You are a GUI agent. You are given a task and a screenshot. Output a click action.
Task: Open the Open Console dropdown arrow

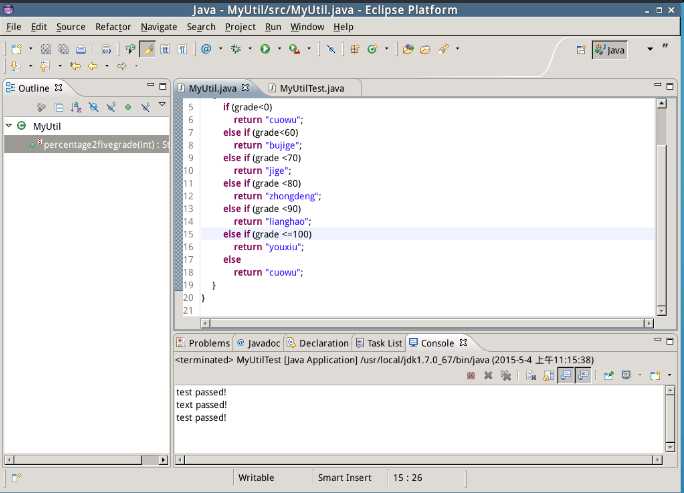point(670,375)
